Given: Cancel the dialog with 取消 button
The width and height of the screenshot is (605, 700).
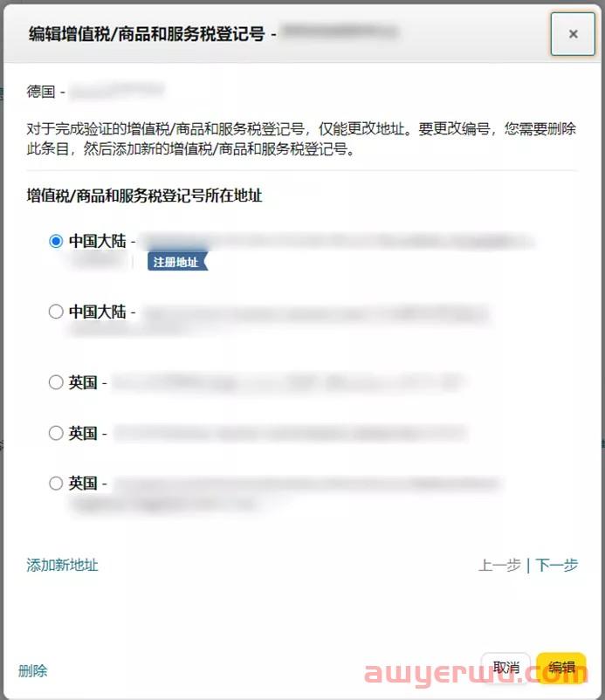Looking at the screenshot, I should point(505,668).
